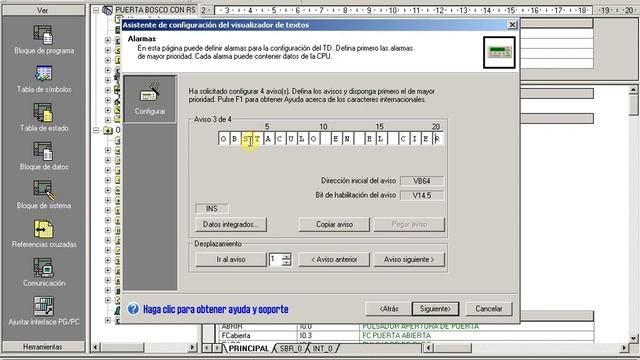Image resolution: width=640 pixels, height=360 pixels.
Task: Select the FC PUERTA ABIERTA comment cell
Action: pyautogui.click(x=476, y=336)
